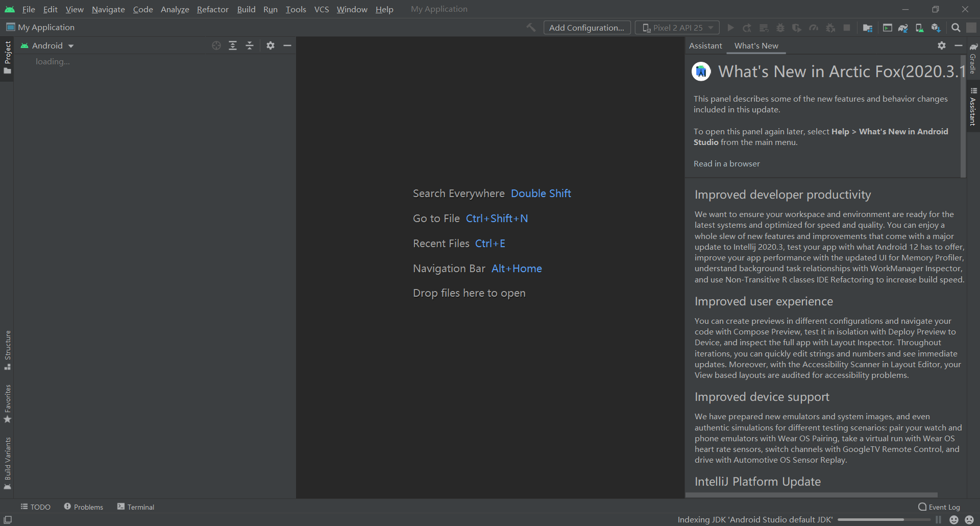Click Expand All in Project panel
980x526 pixels.
(233, 45)
